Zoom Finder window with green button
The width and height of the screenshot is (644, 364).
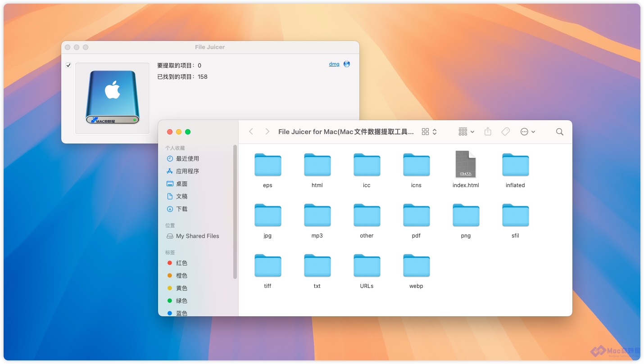[188, 132]
